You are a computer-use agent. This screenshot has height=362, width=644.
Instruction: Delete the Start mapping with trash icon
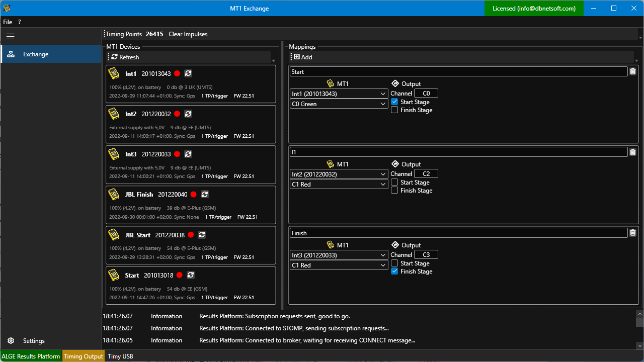(x=633, y=71)
